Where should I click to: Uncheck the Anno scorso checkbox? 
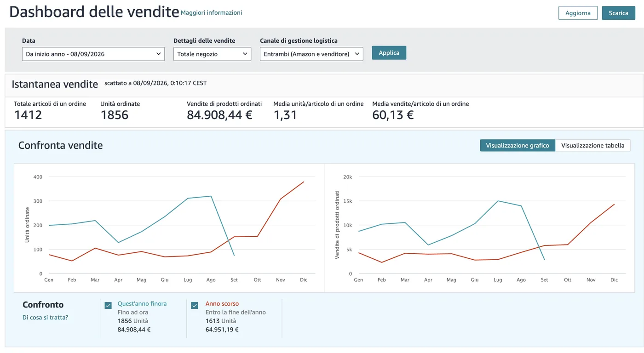pyautogui.click(x=195, y=305)
